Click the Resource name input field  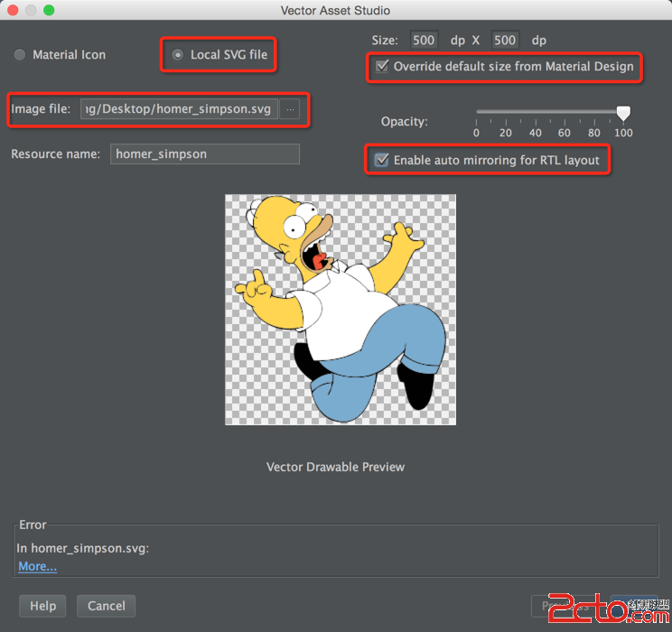tap(205, 153)
